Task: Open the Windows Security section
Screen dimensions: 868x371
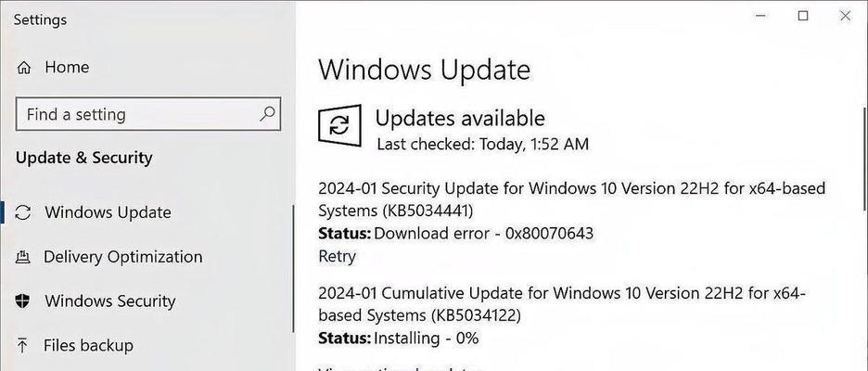Action: pos(110,301)
